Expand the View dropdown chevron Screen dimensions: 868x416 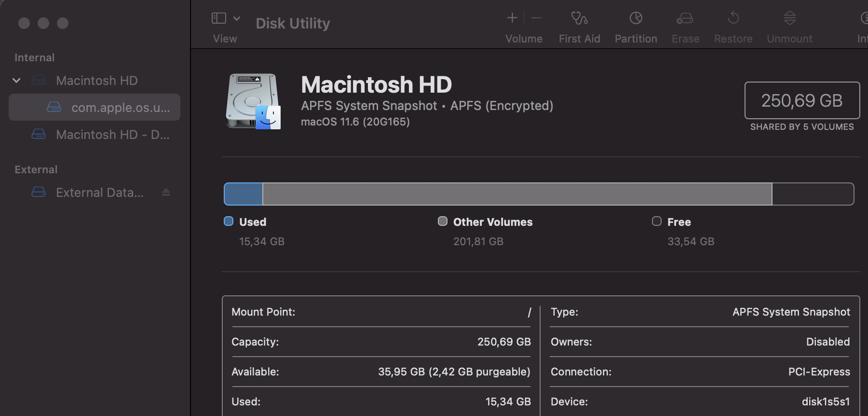coord(237,19)
